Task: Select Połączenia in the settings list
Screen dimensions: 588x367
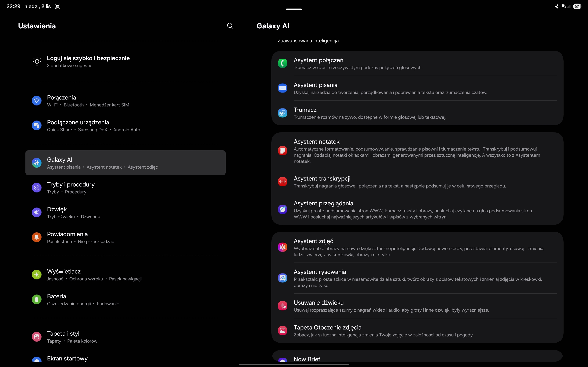Action: (x=61, y=100)
